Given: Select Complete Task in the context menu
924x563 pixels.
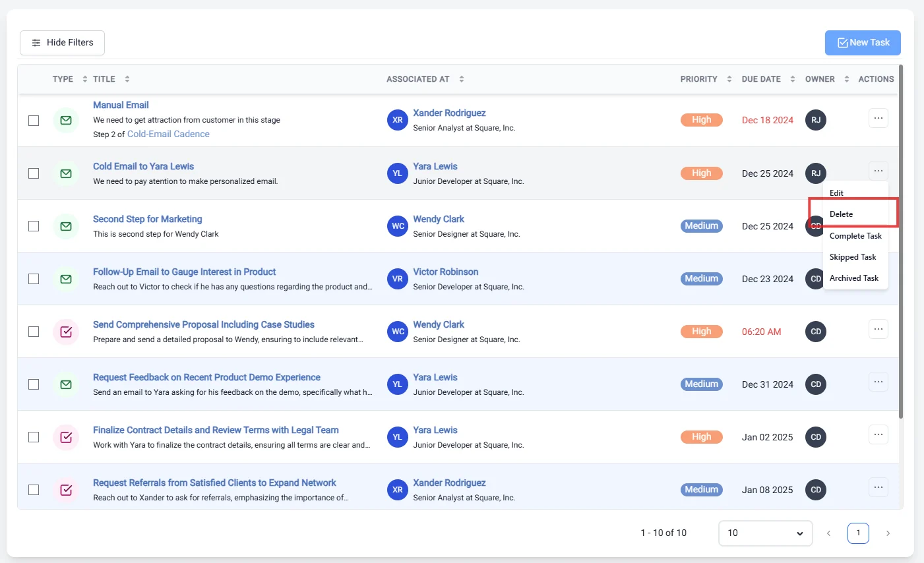Looking at the screenshot, I should [x=855, y=236].
